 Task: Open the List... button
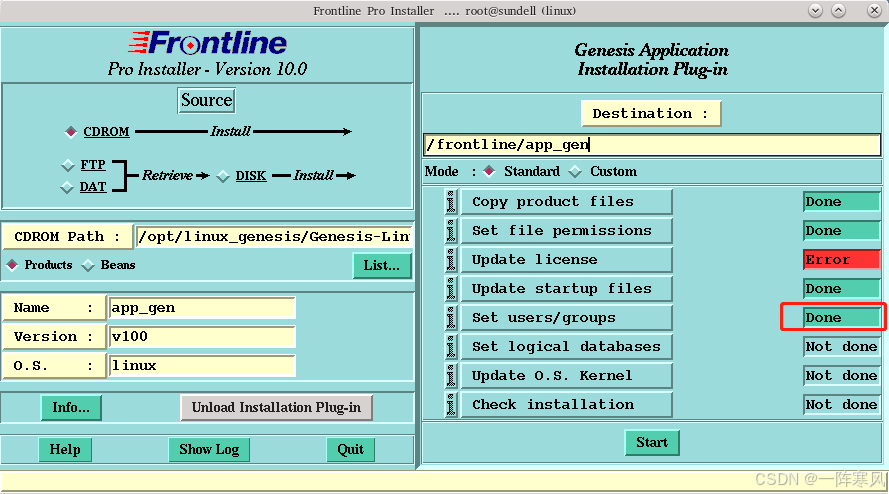(x=382, y=265)
